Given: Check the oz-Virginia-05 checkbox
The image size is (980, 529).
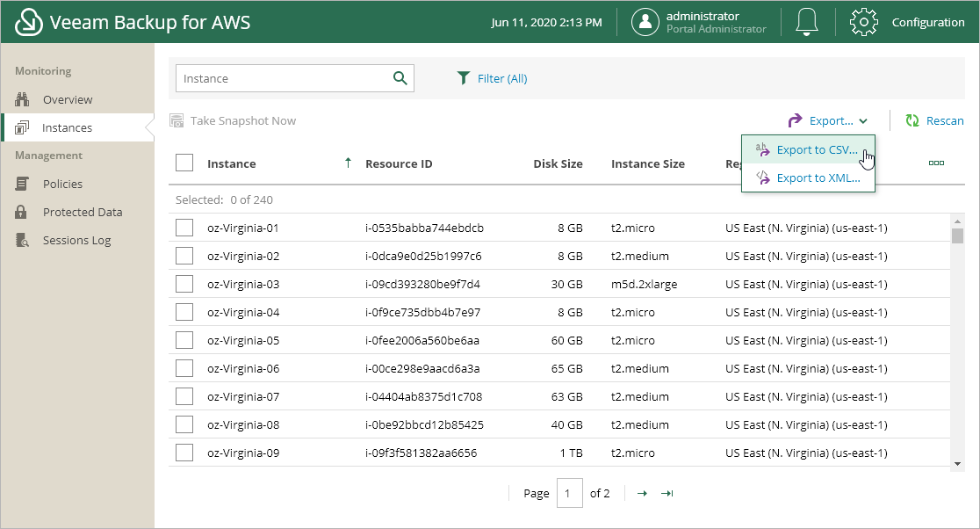Looking at the screenshot, I should click(x=184, y=340).
